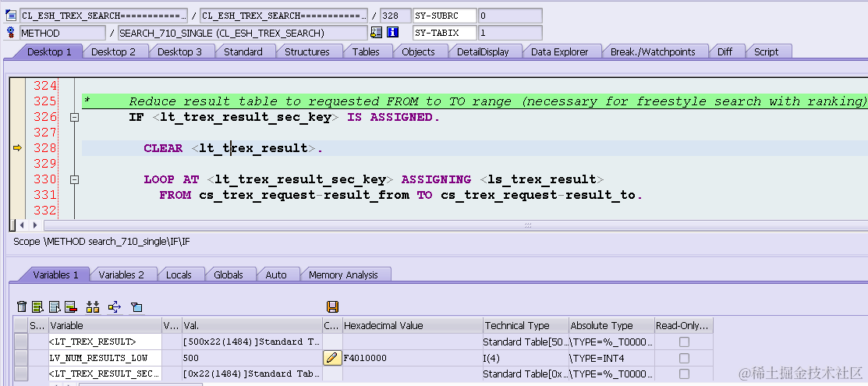Click the SY-SUBRC value field showing 0
This screenshot has height=386, width=868.
(510, 16)
